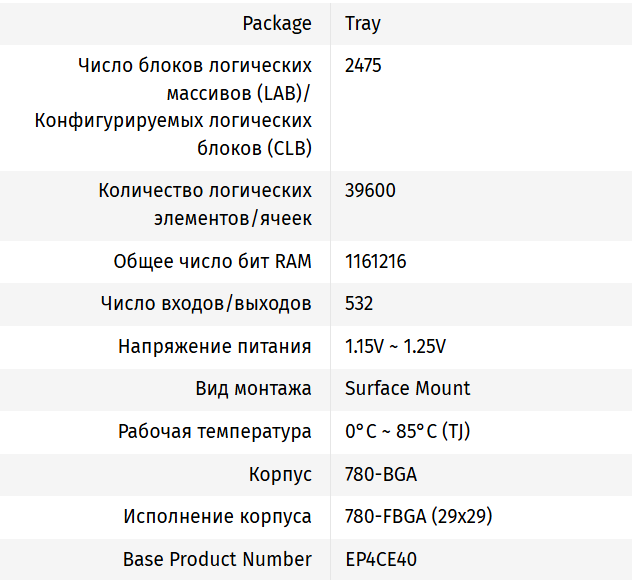Select the temperature value 0°C ~ 85°C (TJ)
632x580 pixels.
[x=407, y=432]
